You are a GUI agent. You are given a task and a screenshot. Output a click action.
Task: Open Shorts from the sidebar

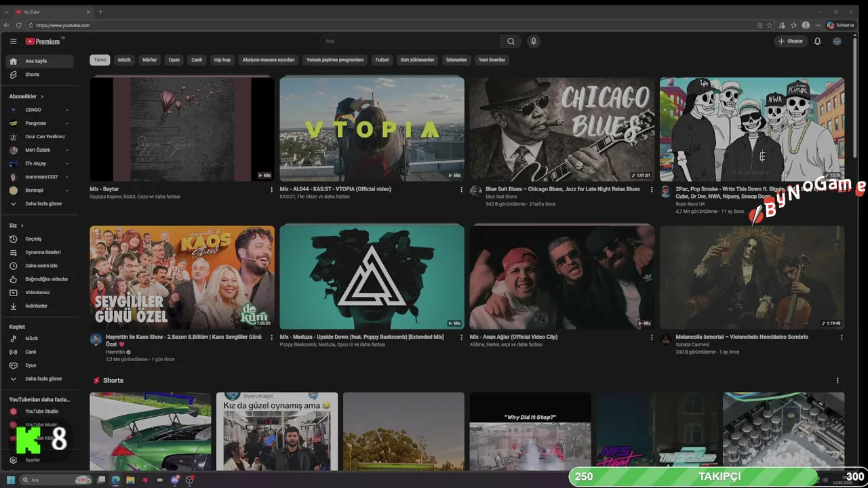click(x=39, y=75)
